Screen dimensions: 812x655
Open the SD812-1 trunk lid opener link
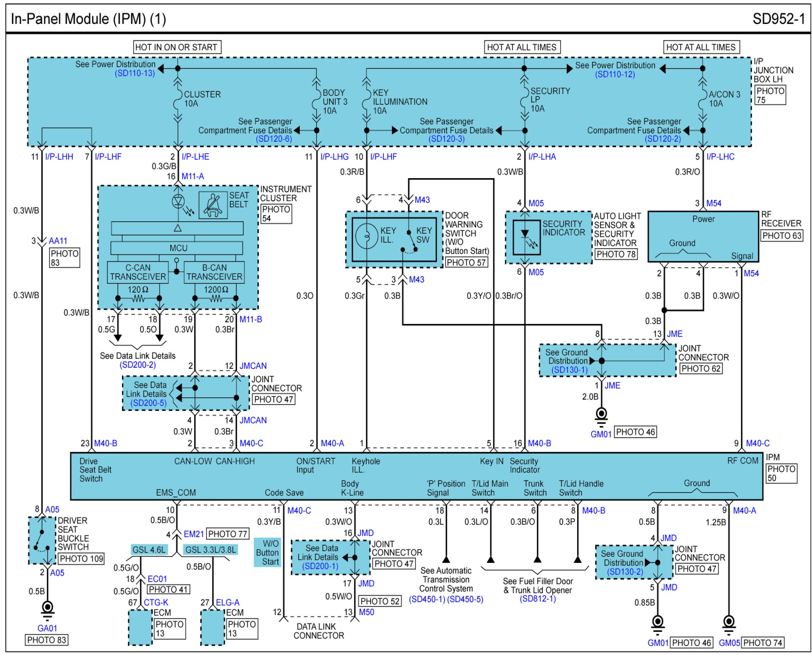(x=538, y=599)
